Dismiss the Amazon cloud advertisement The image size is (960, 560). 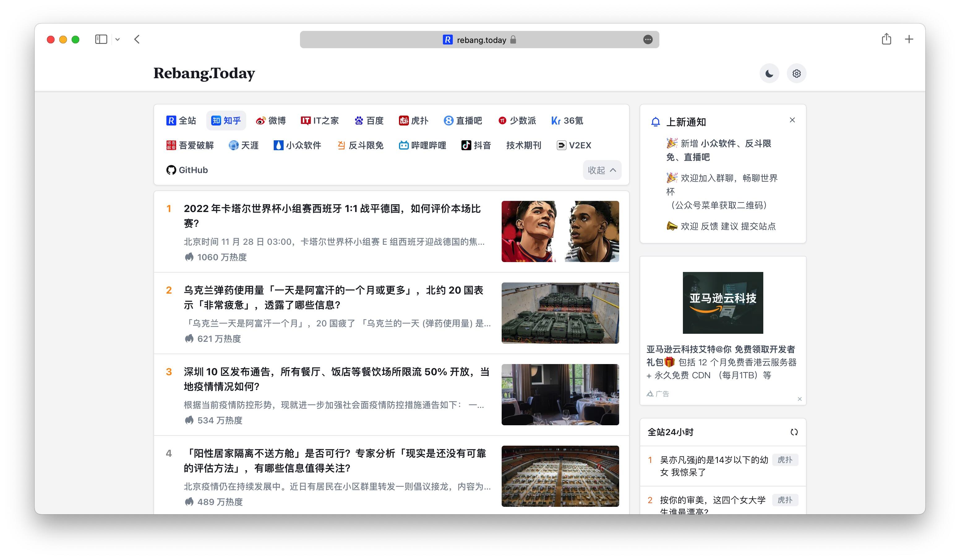pyautogui.click(x=799, y=399)
